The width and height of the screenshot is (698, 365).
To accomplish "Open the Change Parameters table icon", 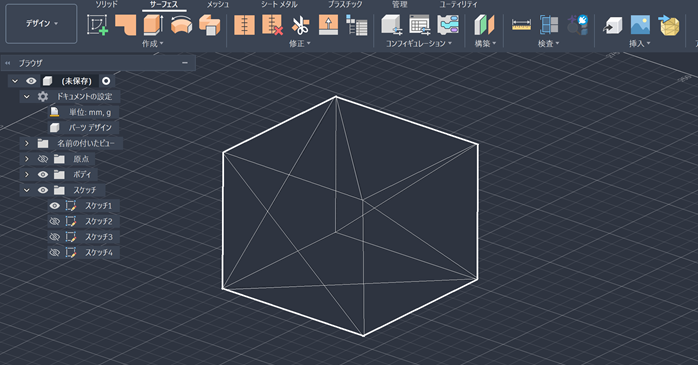I will pos(357,25).
